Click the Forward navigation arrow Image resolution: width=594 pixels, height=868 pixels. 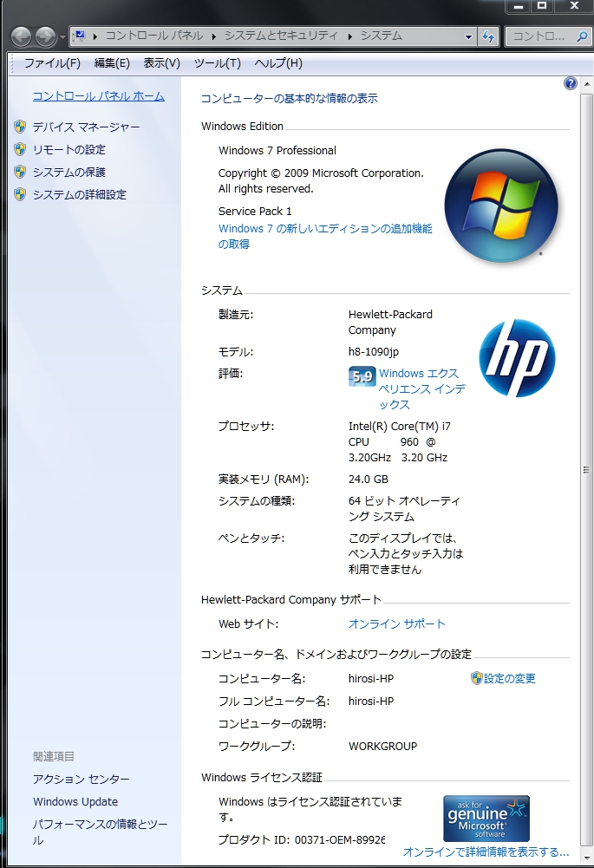[45, 37]
